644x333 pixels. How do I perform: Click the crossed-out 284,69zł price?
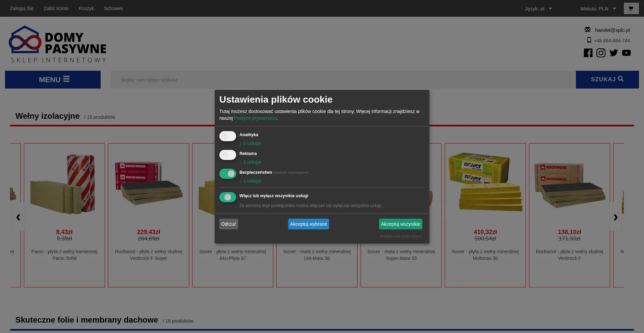point(149,239)
